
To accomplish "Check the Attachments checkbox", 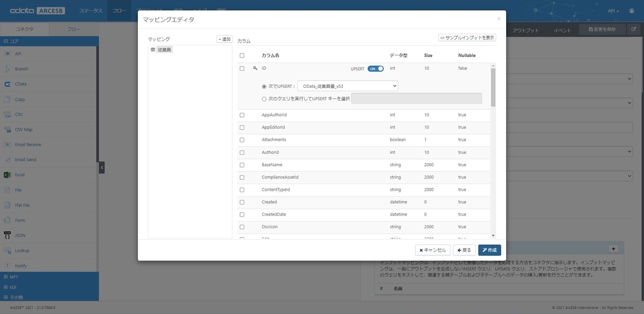I will 242,140.
